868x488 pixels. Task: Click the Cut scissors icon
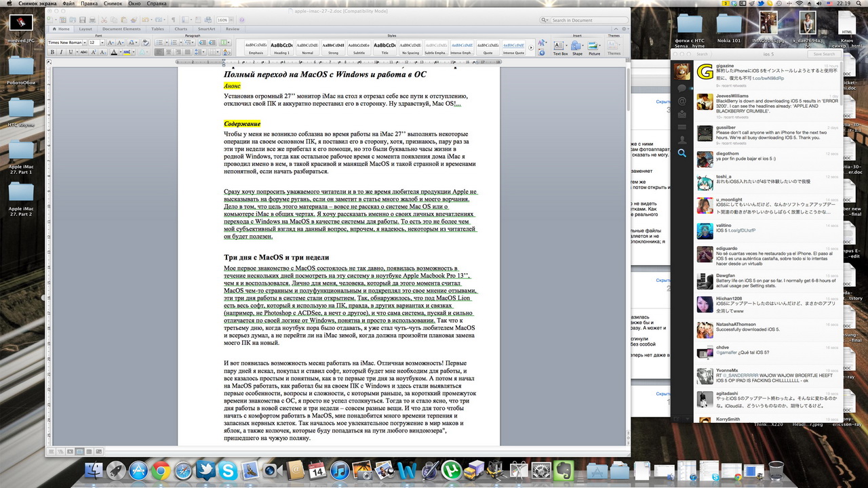point(104,20)
